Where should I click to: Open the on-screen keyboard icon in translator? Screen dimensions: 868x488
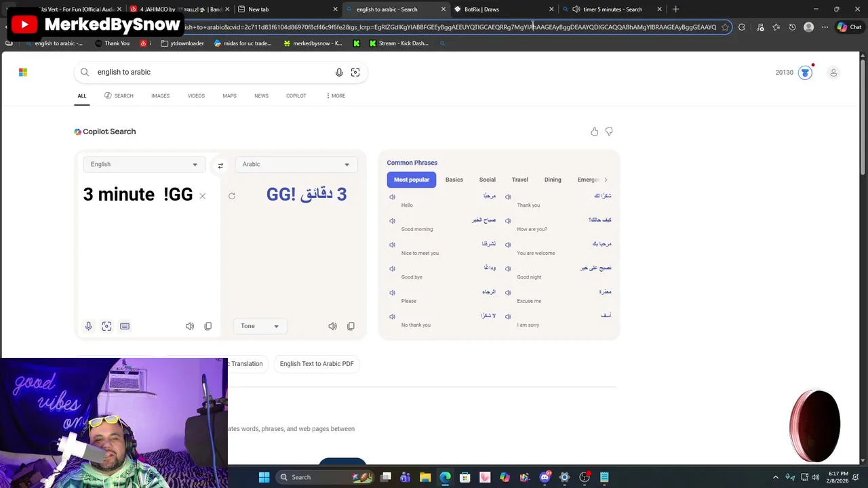pos(125,326)
